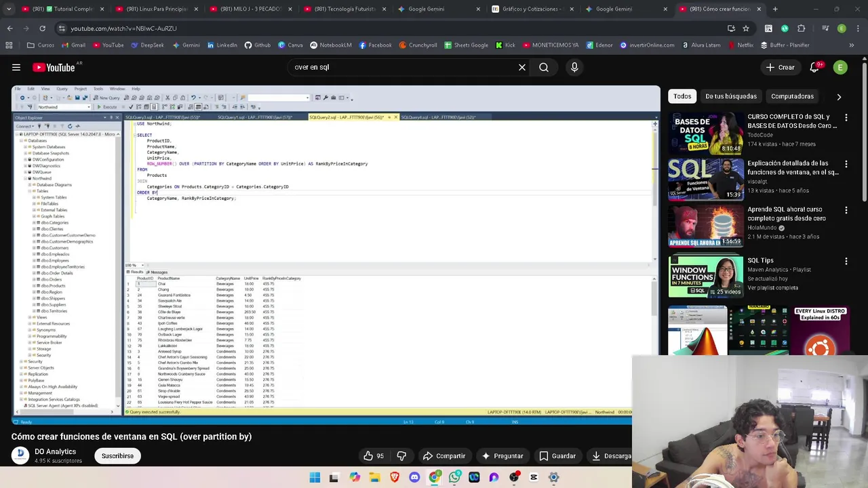The height and width of the screenshot is (488, 868).
Task: Open Discord from the taskbar
Action: coord(414,478)
